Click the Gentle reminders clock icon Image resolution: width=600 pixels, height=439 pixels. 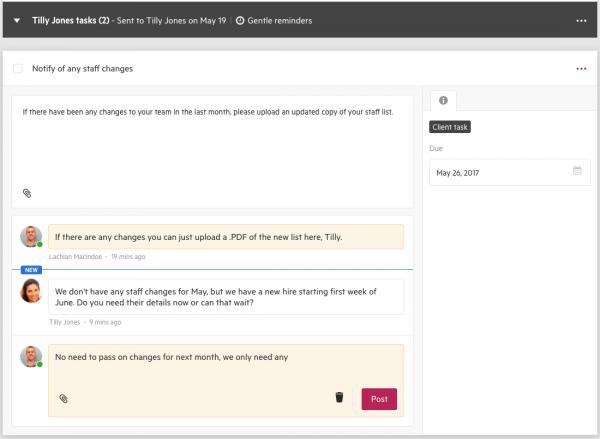point(240,21)
